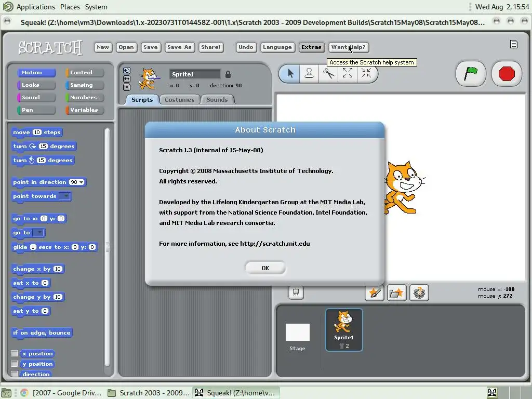Image resolution: width=532 pixels, height=399 pixels.
Task: Select the grow sprite tool
Action: tap(347, 73)
